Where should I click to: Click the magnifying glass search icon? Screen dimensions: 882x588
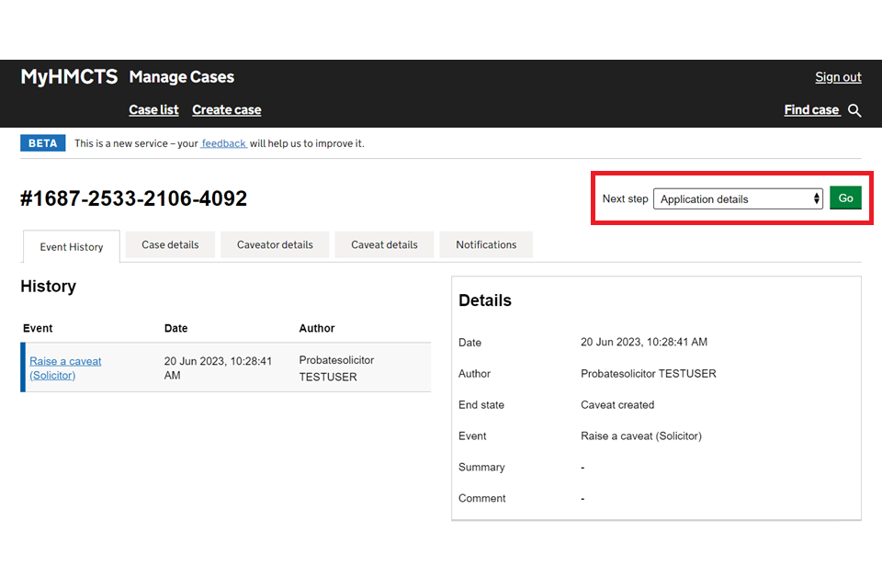[854, 110]
